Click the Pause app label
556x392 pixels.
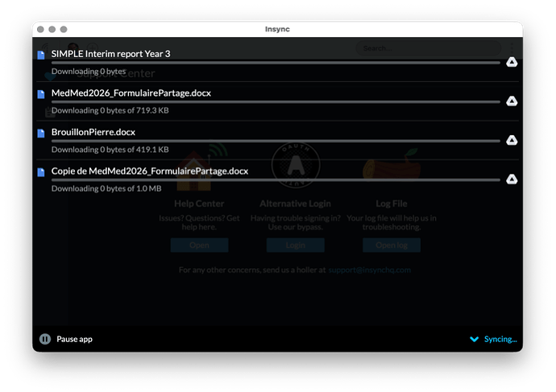coord(74,339)
